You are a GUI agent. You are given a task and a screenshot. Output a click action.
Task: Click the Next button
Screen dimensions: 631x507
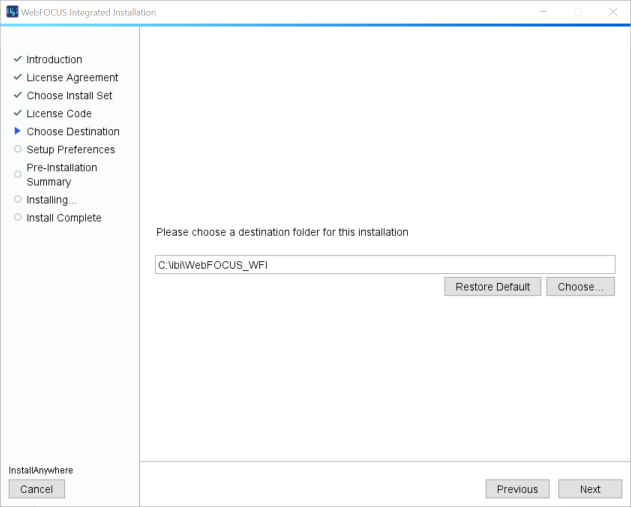tap(590, 489)
